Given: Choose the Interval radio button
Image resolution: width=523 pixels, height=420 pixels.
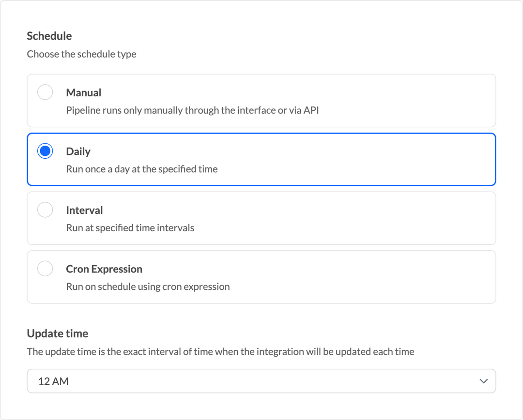Looking at the screenshot, I should [45, 210].
